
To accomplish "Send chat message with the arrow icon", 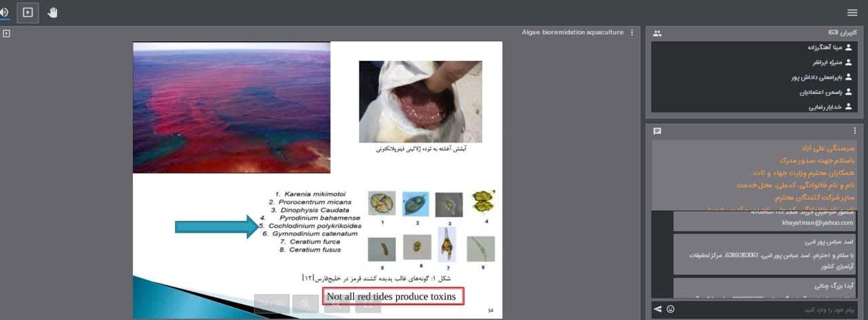I will [657, 309].
